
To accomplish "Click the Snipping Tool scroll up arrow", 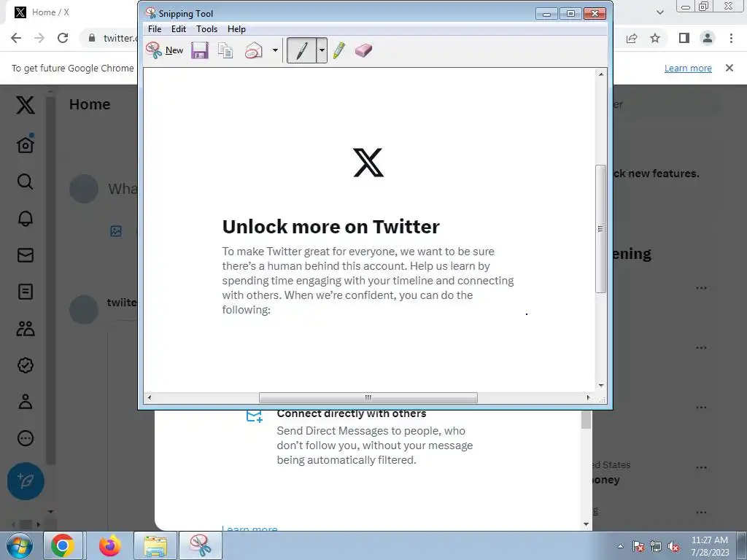I will click(x=601, y=74).
